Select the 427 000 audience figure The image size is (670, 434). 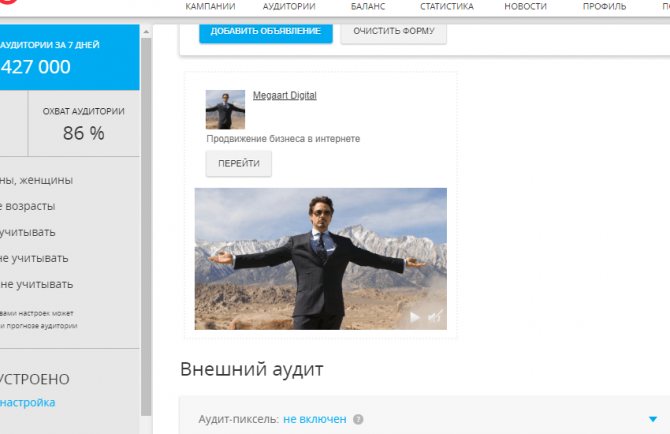point(35,67)
